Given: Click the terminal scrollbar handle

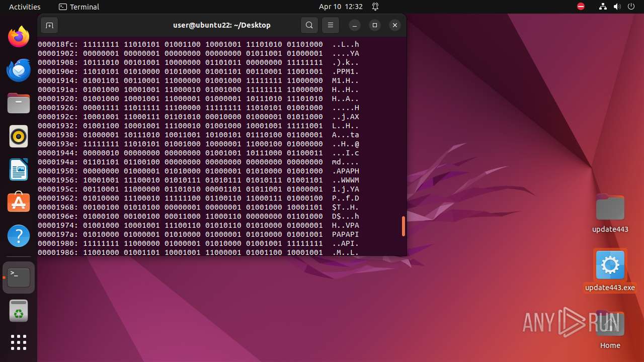Looking at the screenshot, I should 404,226.
